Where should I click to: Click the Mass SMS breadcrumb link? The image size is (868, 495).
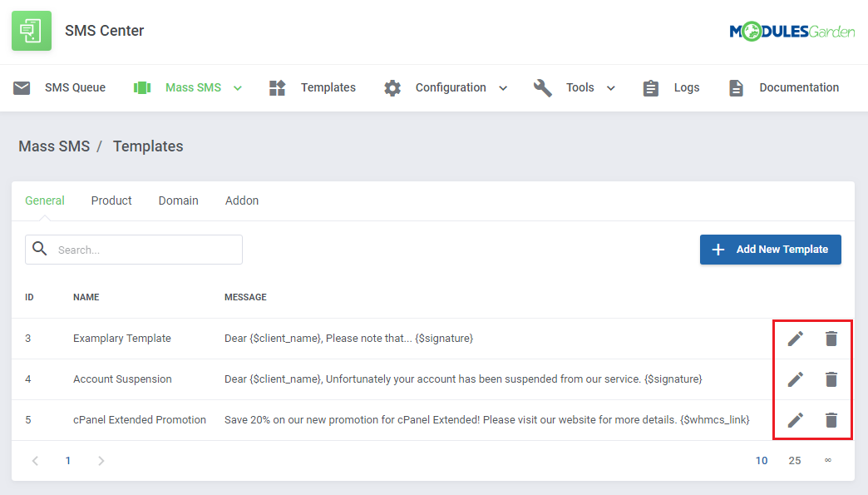(x=54, y=146)
